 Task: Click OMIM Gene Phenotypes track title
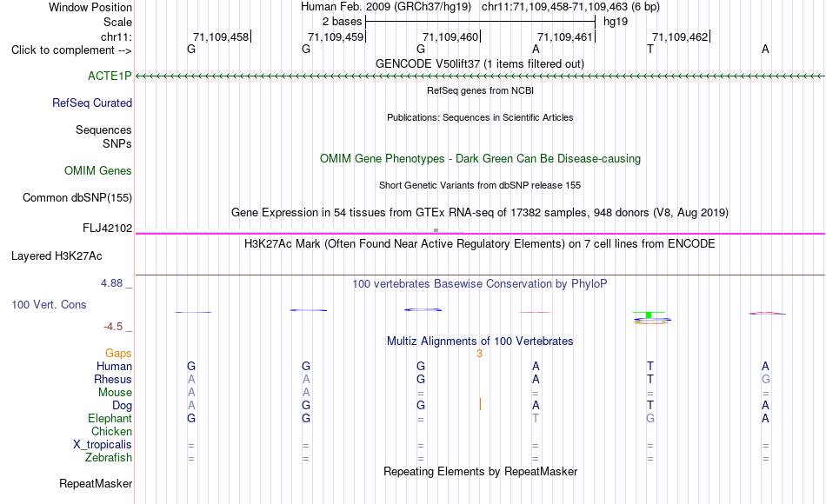[481, 158]
